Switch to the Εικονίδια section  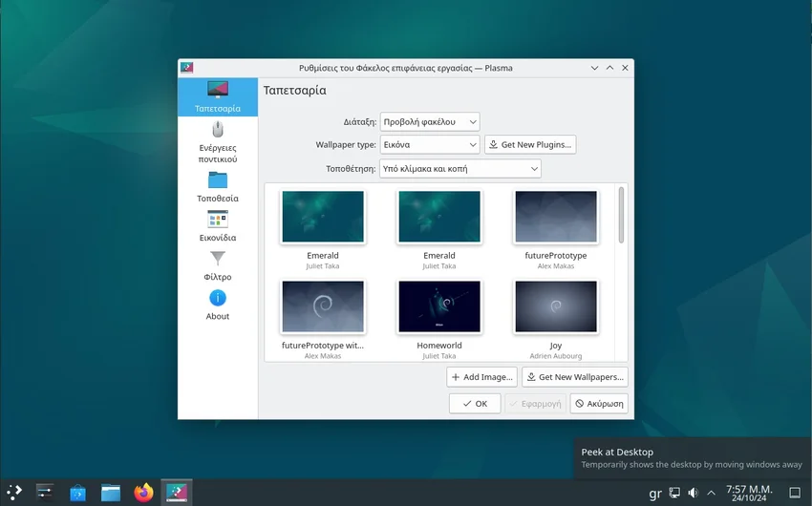click(218, 226)
